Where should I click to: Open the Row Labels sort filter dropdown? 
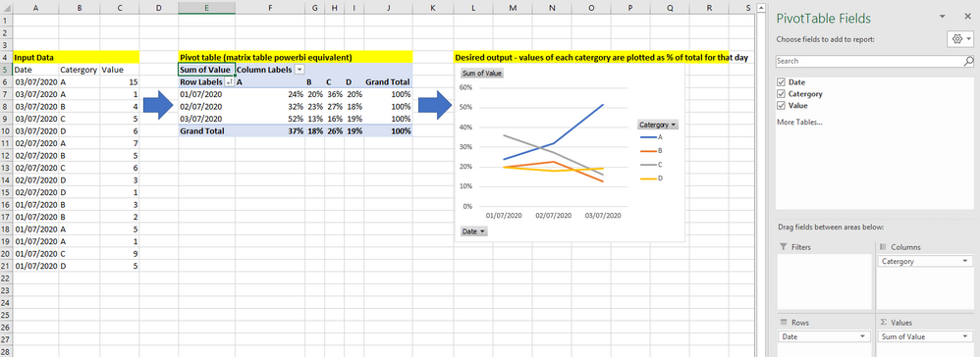[x=230, y=81]
